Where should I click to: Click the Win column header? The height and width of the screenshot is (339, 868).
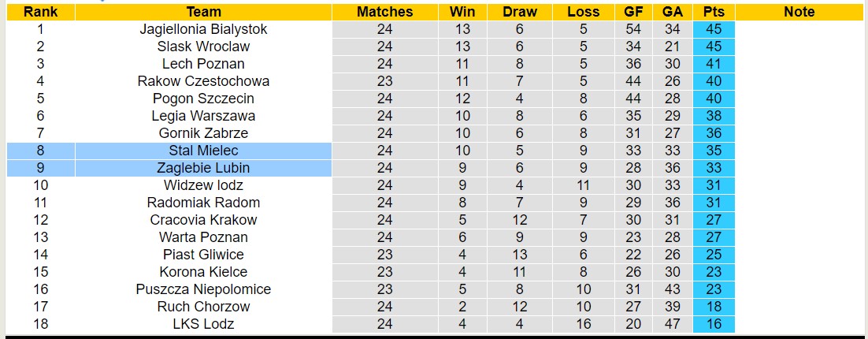(x=462, y=12)
